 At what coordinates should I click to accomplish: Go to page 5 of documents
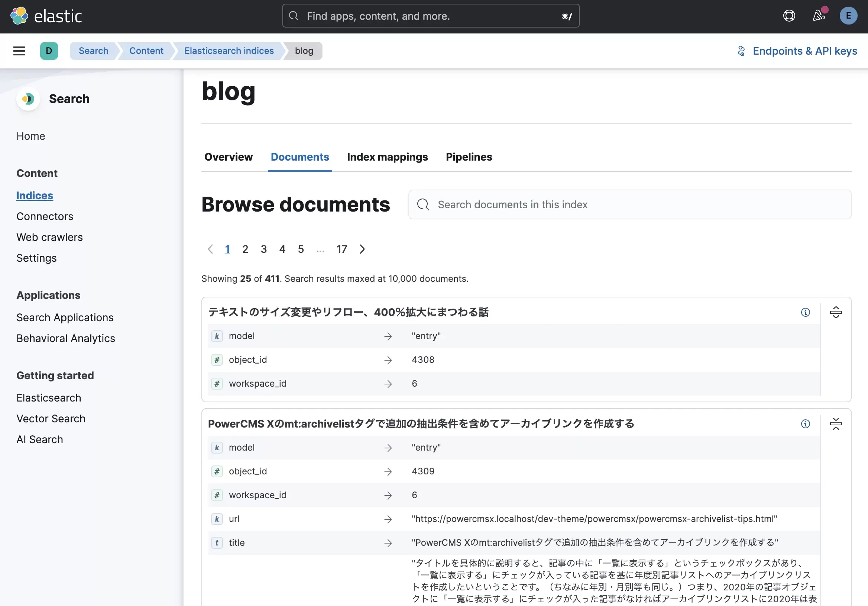[301, 249]
